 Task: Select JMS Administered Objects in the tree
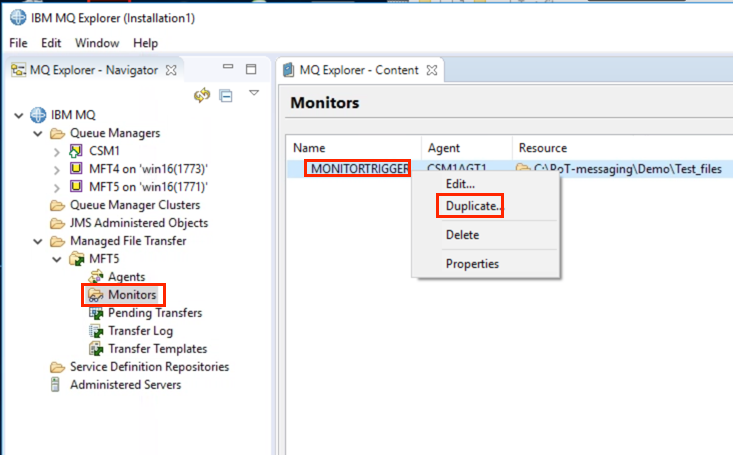click(x=139, y=223)
